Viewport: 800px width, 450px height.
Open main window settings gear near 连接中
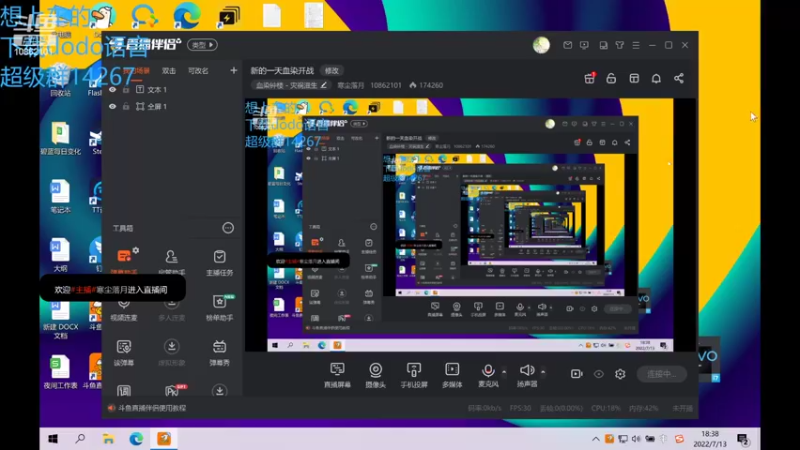pos(620,374)
